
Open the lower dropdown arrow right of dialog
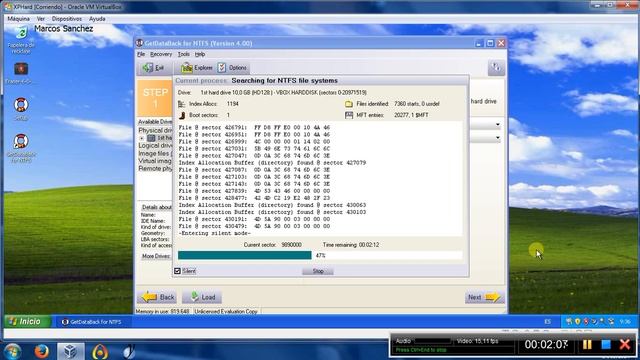click(498, 138)
